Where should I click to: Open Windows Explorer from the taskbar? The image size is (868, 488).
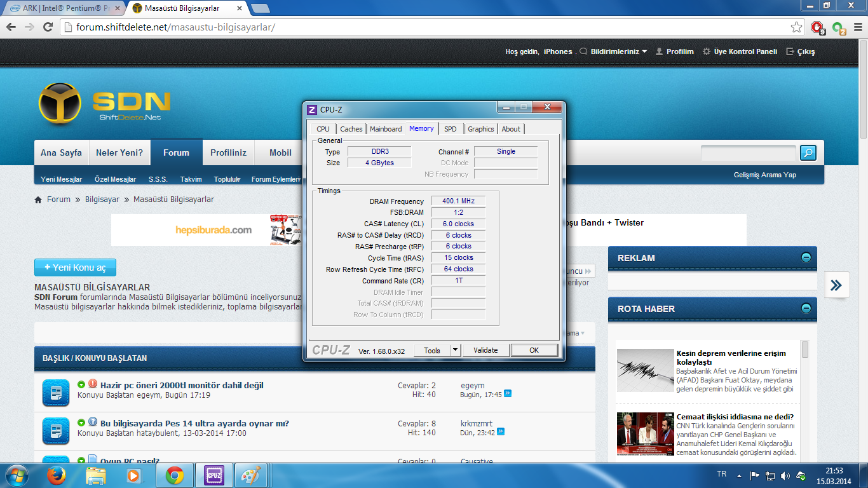click(x=96, y=475)
